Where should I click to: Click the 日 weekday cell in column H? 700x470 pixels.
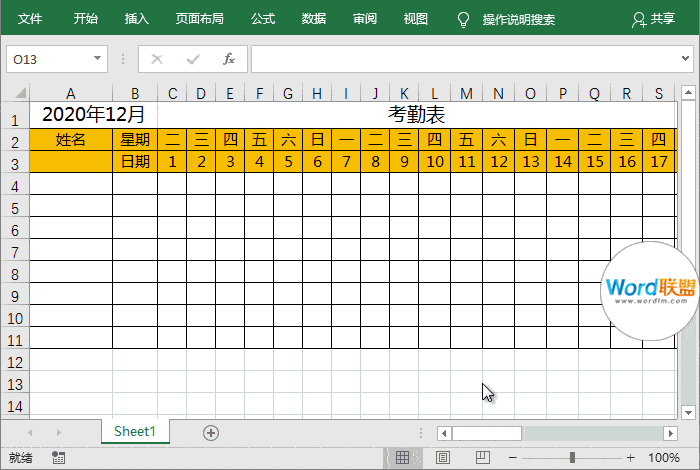[317, 140]
